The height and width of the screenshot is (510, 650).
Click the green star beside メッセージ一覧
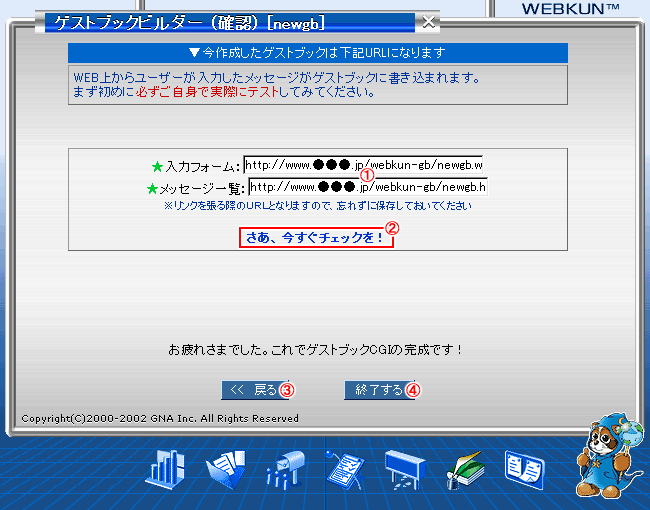click(x=152, y=188)
